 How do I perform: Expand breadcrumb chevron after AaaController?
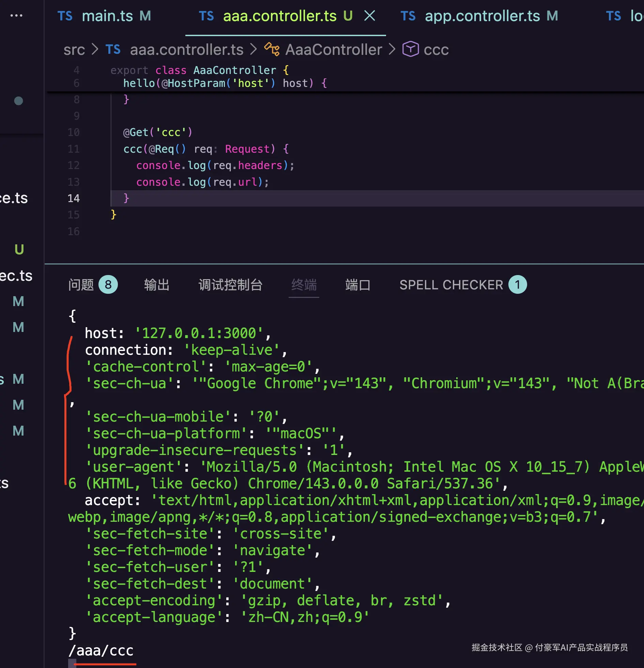pos(392,49)
